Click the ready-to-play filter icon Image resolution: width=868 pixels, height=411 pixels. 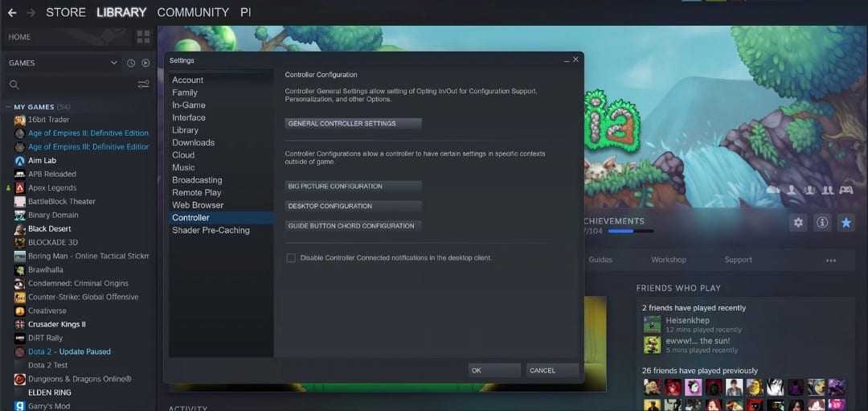[145, 63]
